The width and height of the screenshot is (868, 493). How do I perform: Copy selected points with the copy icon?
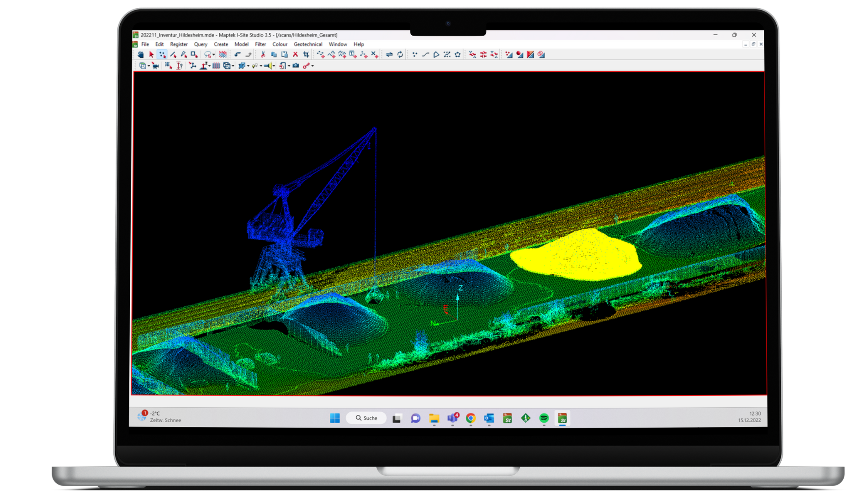[275, 54]
